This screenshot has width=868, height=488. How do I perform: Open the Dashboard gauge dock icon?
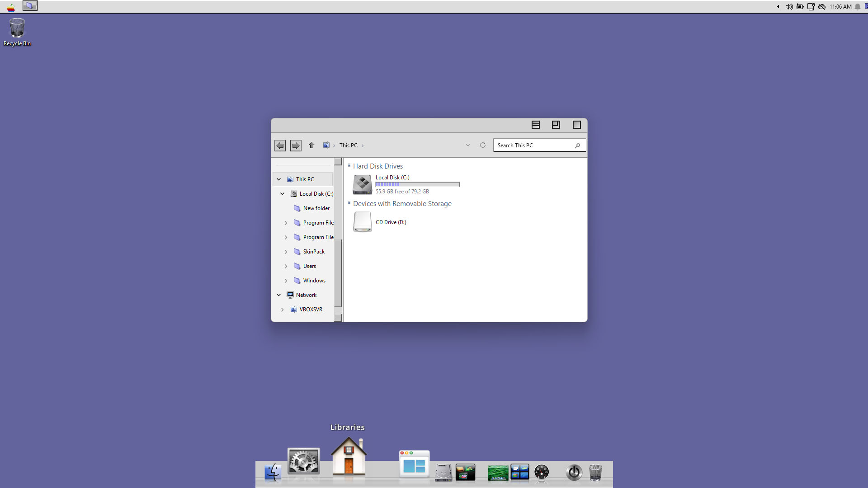[x=541, y=472]
